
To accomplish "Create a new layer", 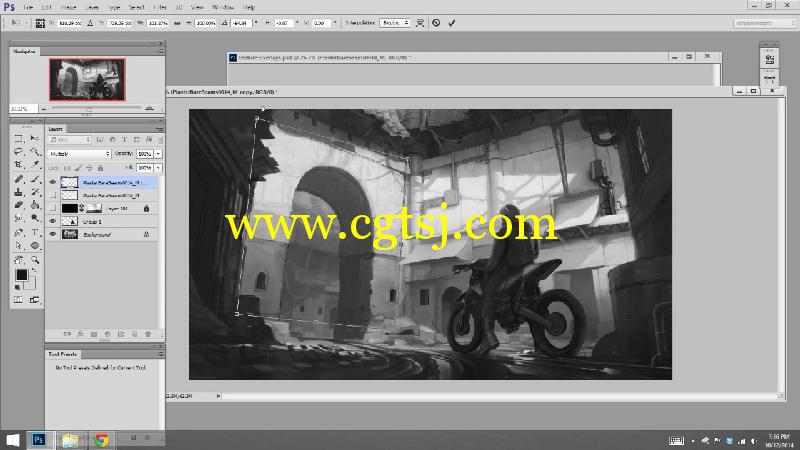I will [134, 334].
